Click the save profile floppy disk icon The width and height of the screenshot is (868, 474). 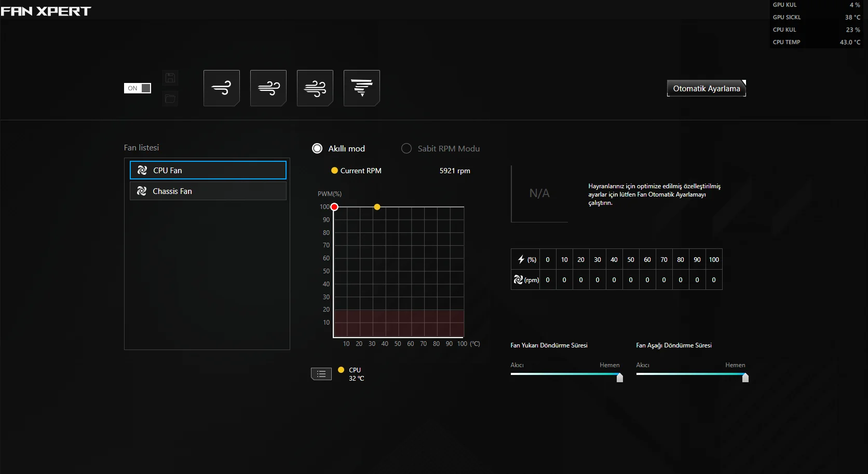170,78
